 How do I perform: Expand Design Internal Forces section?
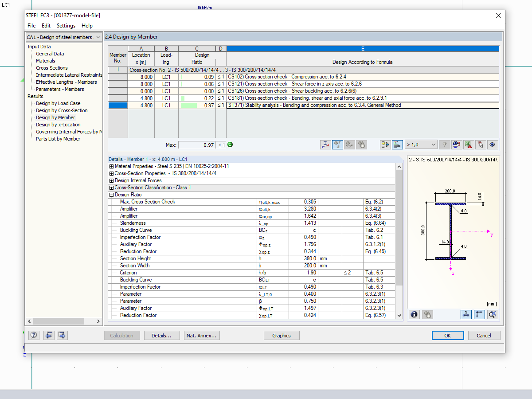click(111, 180)
